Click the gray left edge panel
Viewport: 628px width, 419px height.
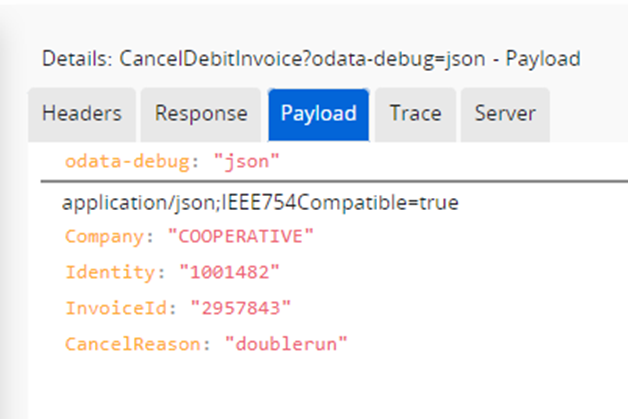pos(14,240)
